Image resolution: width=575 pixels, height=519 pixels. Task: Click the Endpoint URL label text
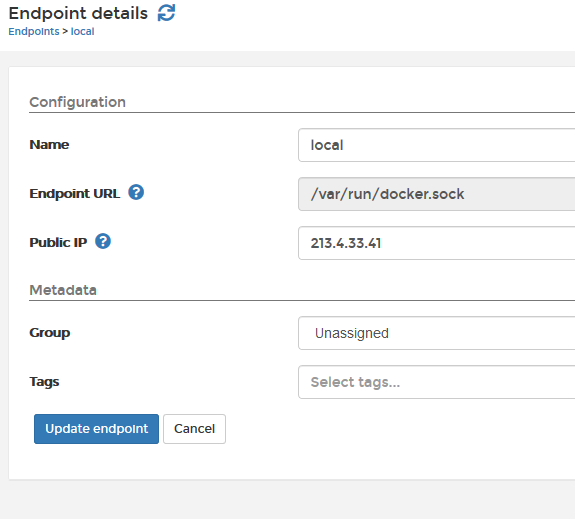click(x=75, y=193)
